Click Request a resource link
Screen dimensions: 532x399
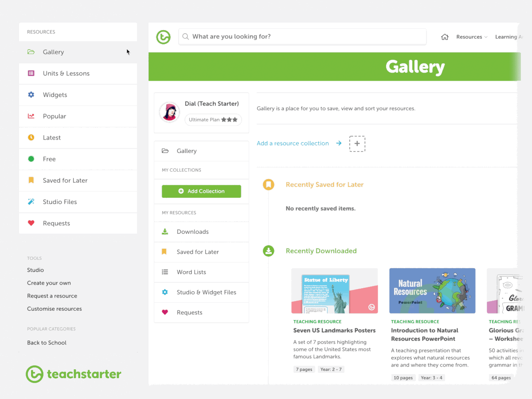(52, 296)
